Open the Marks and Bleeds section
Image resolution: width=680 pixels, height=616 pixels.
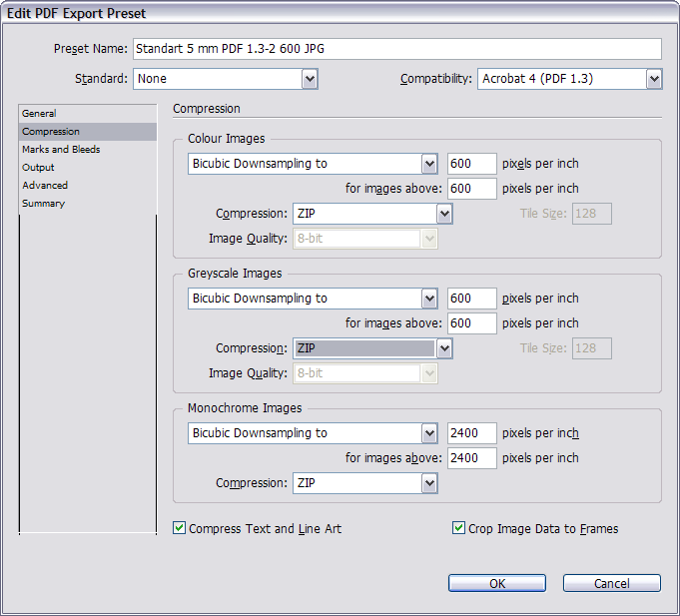pyautogui.click(x=88, y=150)
